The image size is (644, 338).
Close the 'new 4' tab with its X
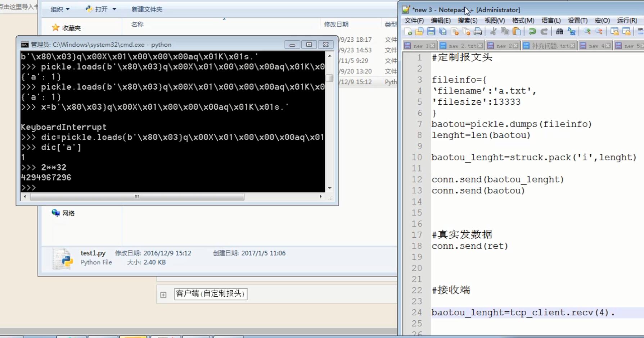(x=608, y=46)
